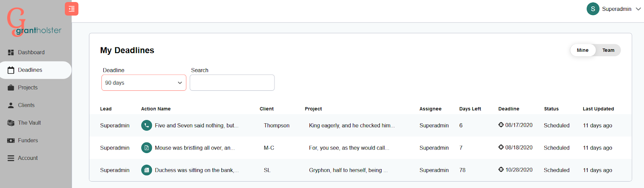Viewport: 644px width, 188px height.
Task: Open the Five and Seven said nothing action
Action: 196,125
